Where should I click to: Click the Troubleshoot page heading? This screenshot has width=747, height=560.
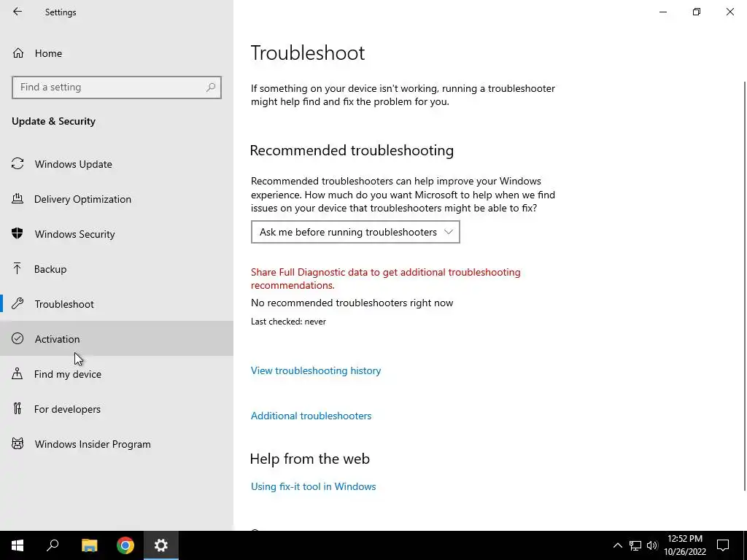click(x=308, y=52)
